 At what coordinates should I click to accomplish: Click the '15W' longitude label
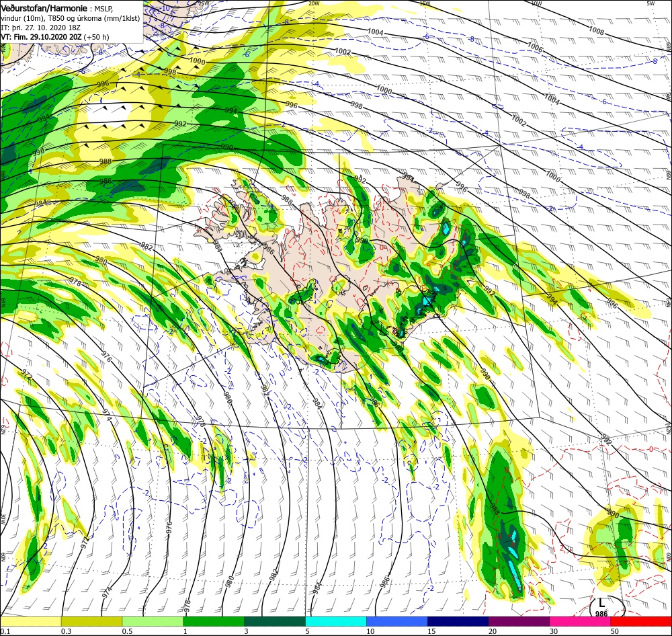(x=425, y=3)
